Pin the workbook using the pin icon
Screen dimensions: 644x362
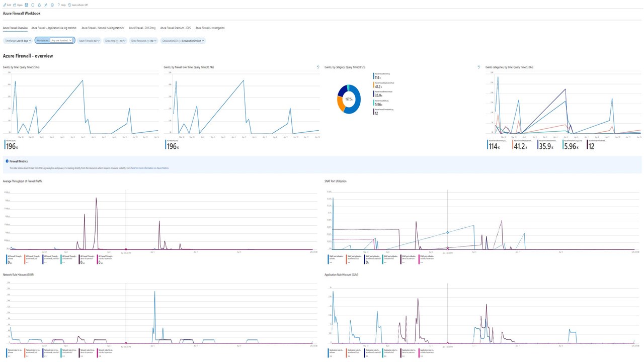click(x=46, y=5)
